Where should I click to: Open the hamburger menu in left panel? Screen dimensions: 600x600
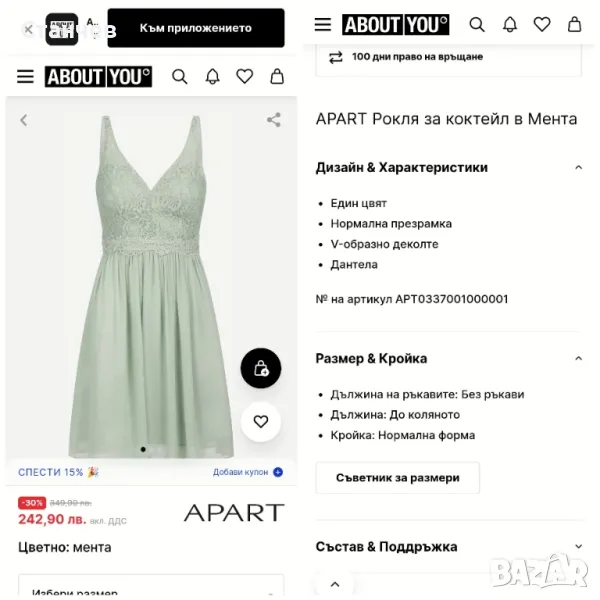coord(25,77)
